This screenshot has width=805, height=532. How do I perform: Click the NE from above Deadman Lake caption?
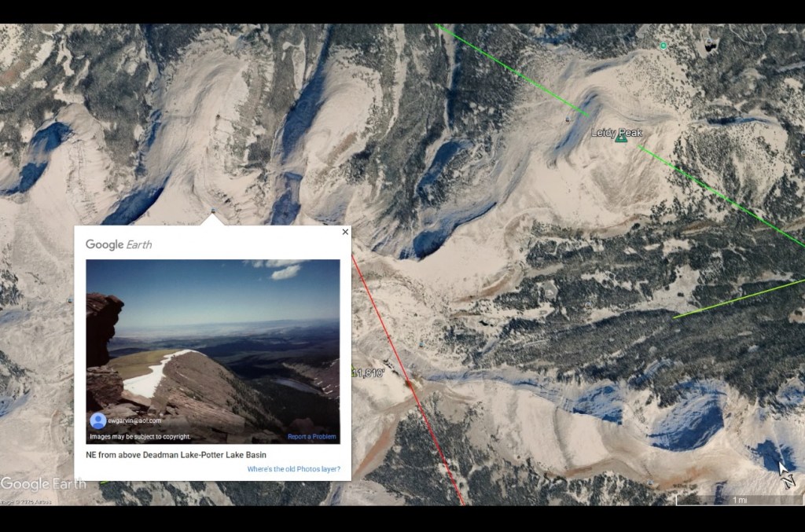(176, 454)
